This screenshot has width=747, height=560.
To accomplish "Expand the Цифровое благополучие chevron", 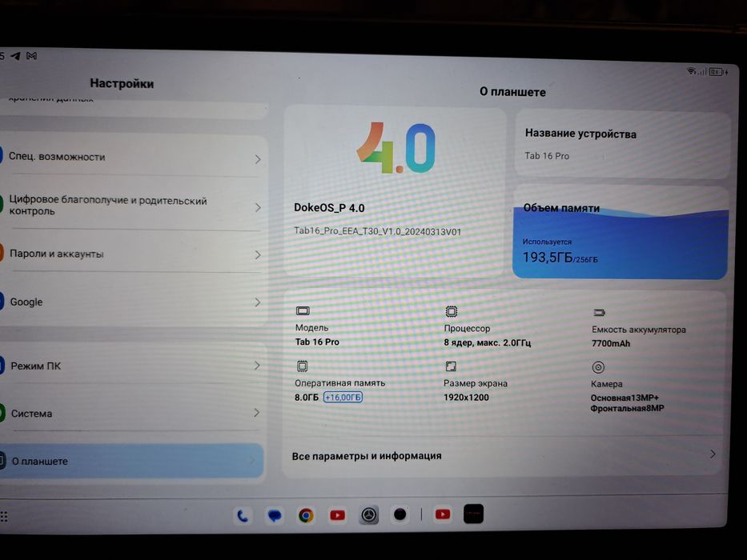I will [258, 208].
